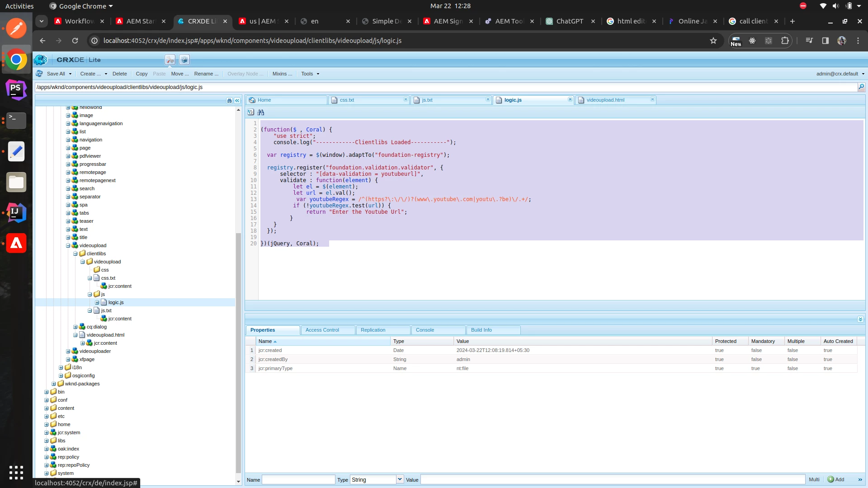Expand the logic.js node
Image resolution: width=868 pixels, height=488 pixels.
97,302
